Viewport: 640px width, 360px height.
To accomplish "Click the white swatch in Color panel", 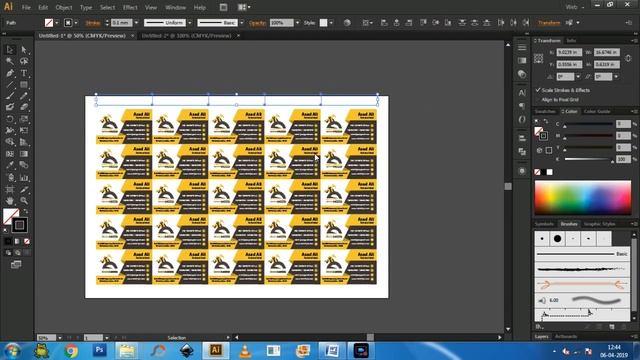I will [x=550, y=172].
